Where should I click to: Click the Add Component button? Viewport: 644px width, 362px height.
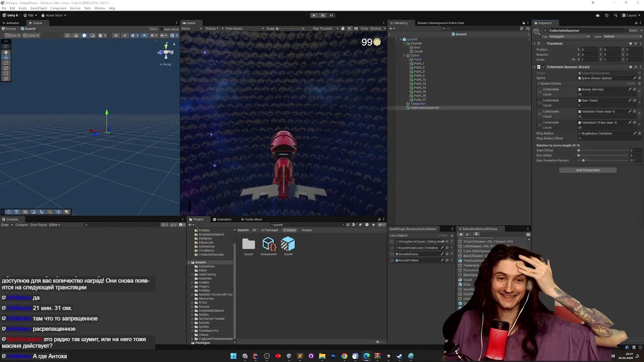[588, 170]
